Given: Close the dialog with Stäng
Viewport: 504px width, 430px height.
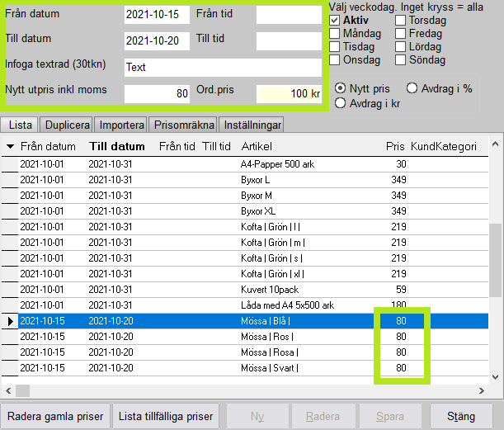Looking at the screenshot, I should [461, 417].
